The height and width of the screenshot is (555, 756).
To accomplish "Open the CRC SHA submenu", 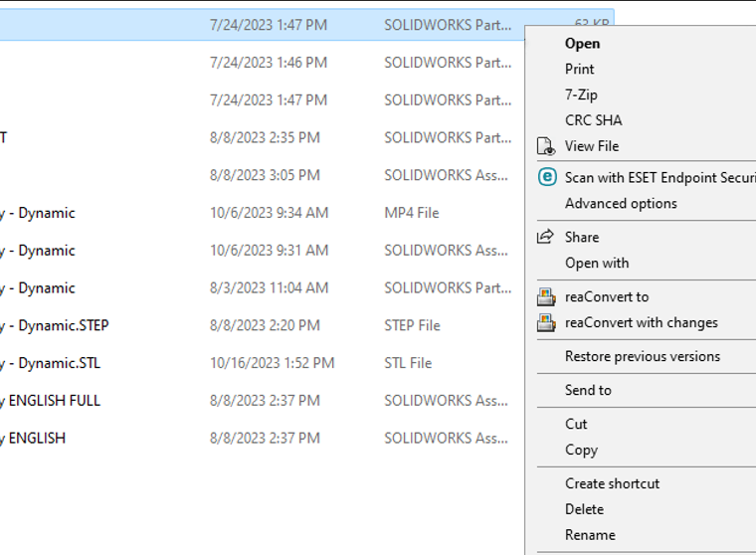I will pyautogui.click(x=594, y=120).
